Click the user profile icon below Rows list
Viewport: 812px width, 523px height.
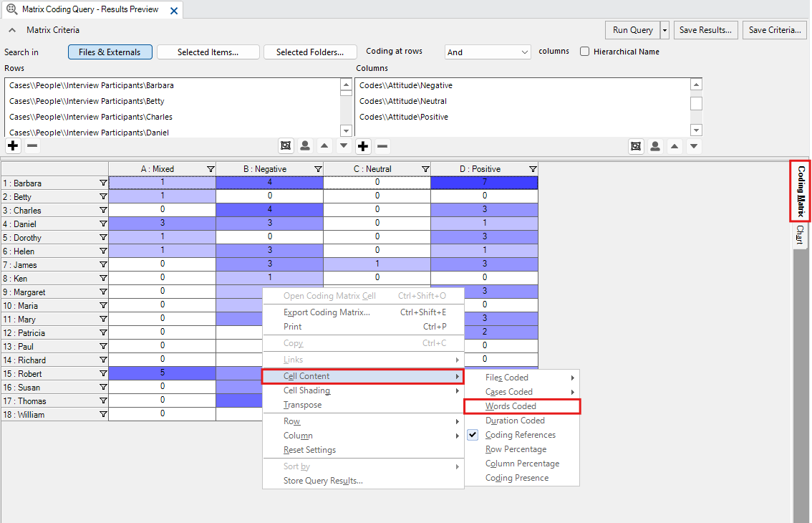pos(305,145)
